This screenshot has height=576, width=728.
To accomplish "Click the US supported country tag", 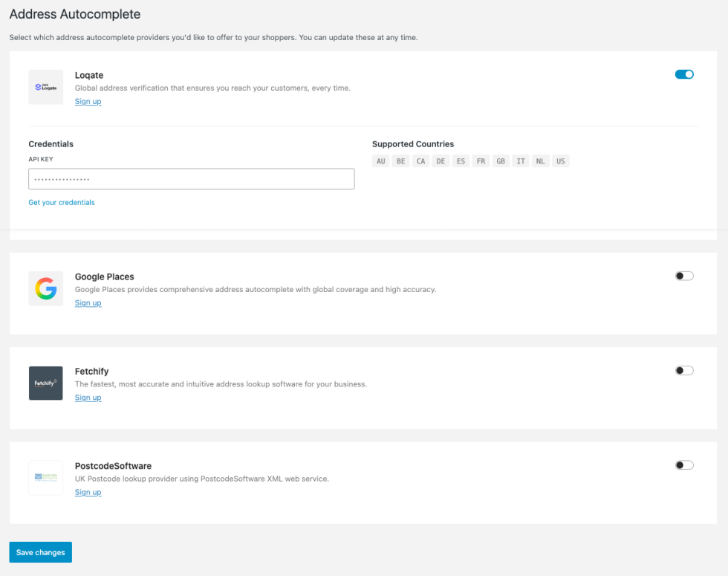I will point(561,161).
